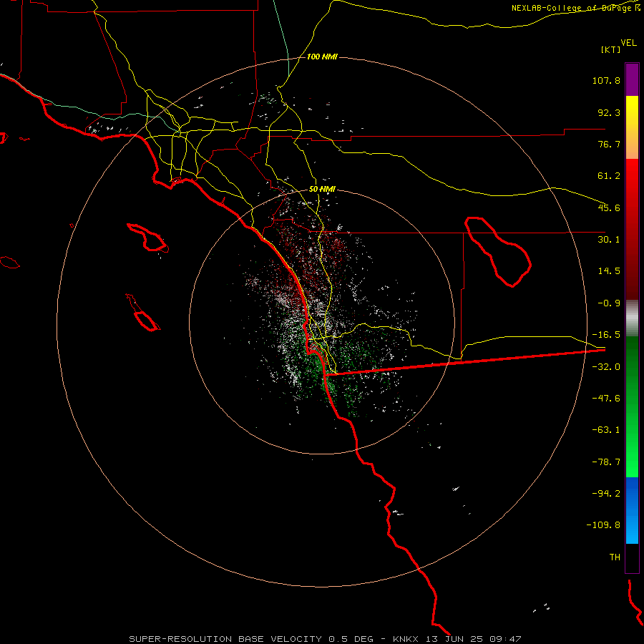Click the 61.2 velocity scale value
The width and height of the screenshot is (644, 644).
pos(609,176)
